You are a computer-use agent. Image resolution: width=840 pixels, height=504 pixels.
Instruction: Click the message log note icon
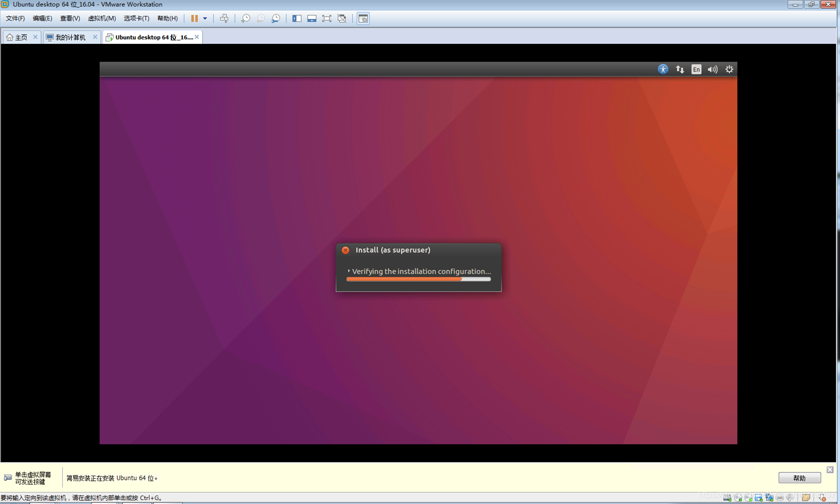(806, 498)
